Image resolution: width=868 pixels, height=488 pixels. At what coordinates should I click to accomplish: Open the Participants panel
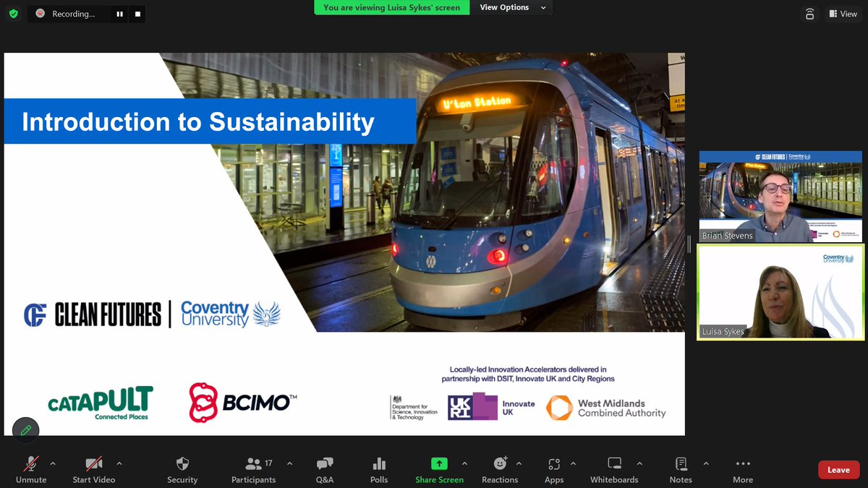pos(253,469)
